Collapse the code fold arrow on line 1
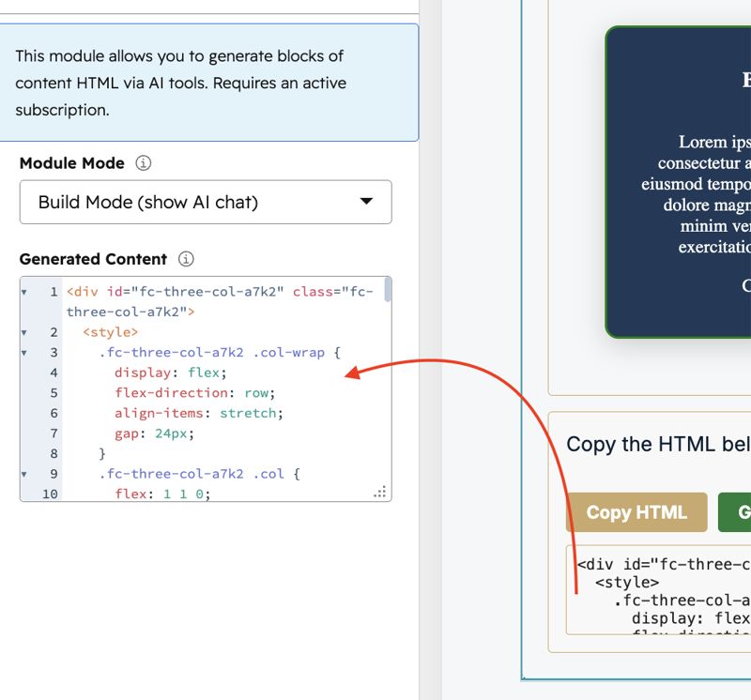Viewport: 751px width, 700px height. (x=24, y=292)
